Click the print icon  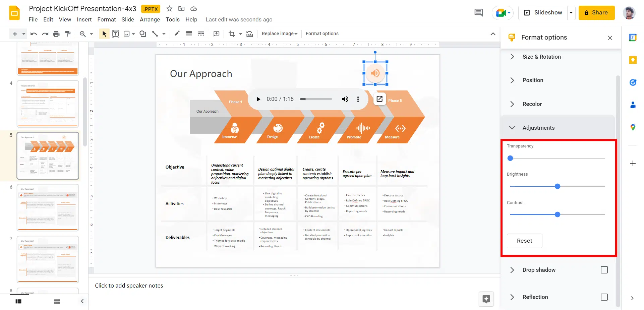[x=56, y=34]
